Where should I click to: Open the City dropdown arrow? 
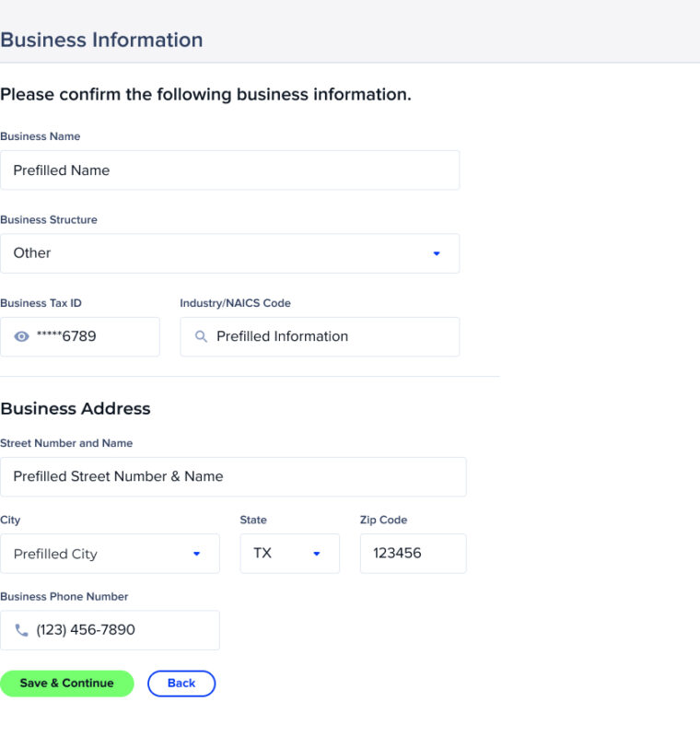197,554
